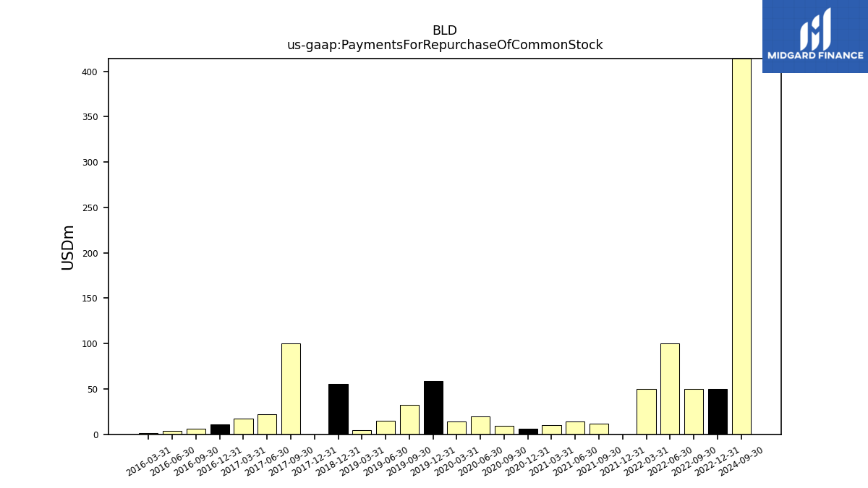Image resolution: width=868 pixels, height=488 pixels.
Task: Select the 2020-09-30 yellow bar
Action: [x=504, y=430]
